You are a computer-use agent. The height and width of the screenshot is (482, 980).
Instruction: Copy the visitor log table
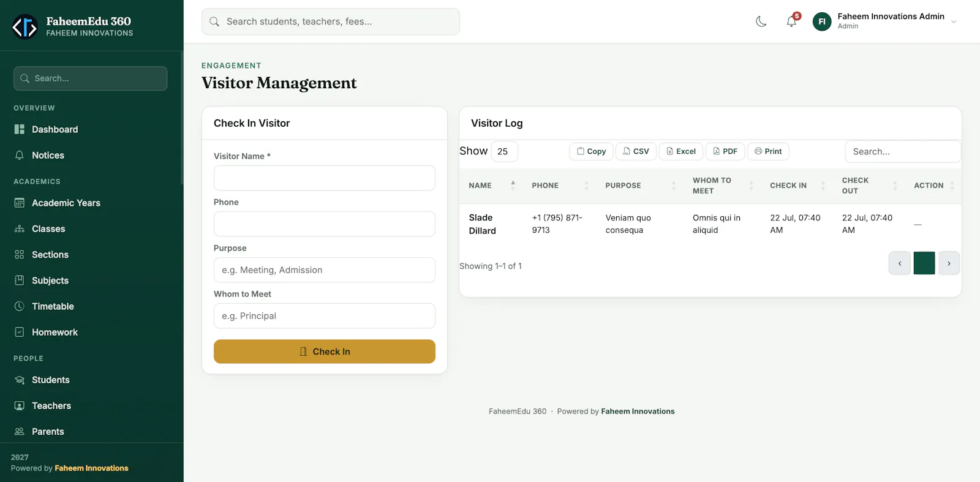[591, 151]
